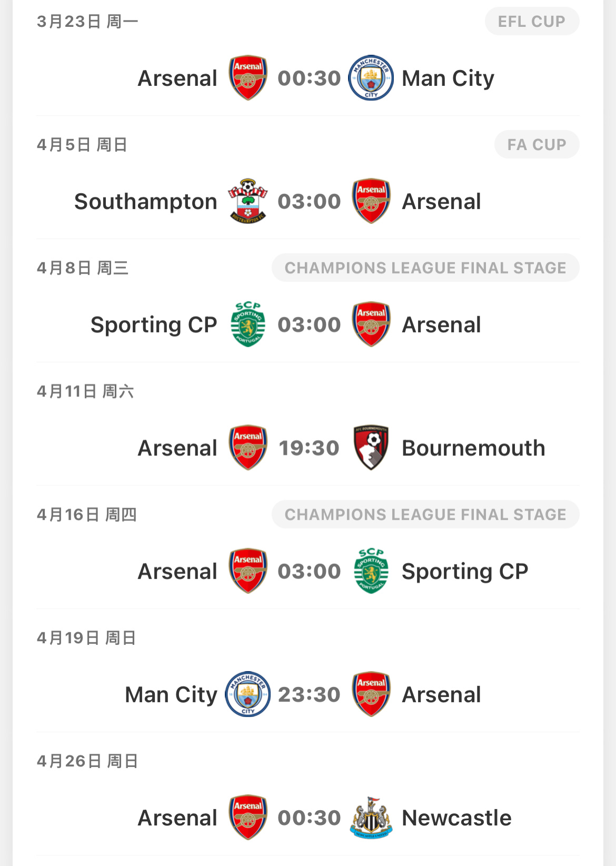Select the EFL CUP competition tag
This screenshot has height=866, width=616.
tap(532, 22)
